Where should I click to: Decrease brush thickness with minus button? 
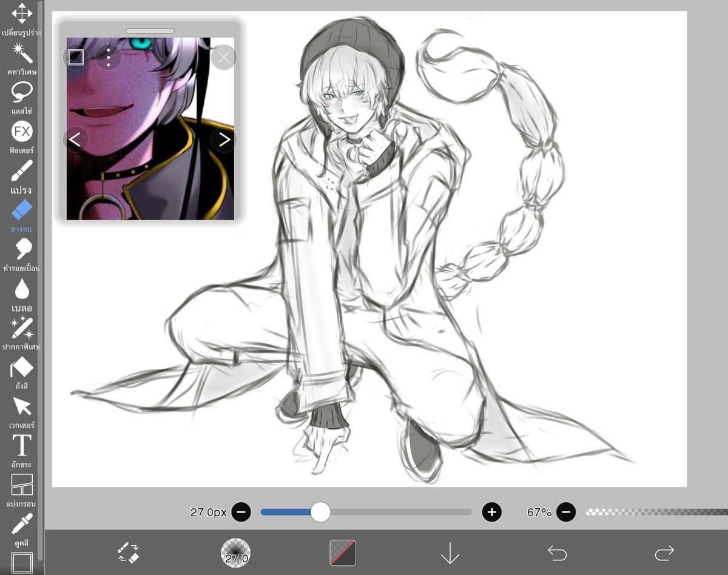pos(241,513)
